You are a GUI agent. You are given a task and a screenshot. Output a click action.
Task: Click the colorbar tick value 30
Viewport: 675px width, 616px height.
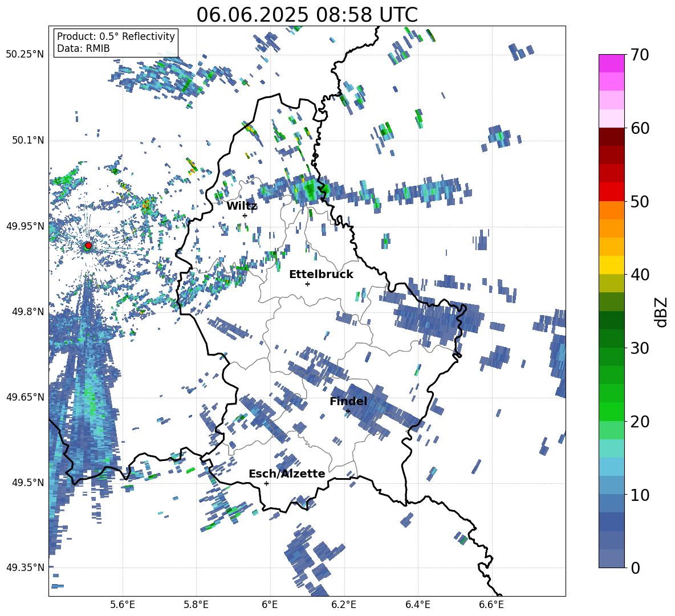640,348
